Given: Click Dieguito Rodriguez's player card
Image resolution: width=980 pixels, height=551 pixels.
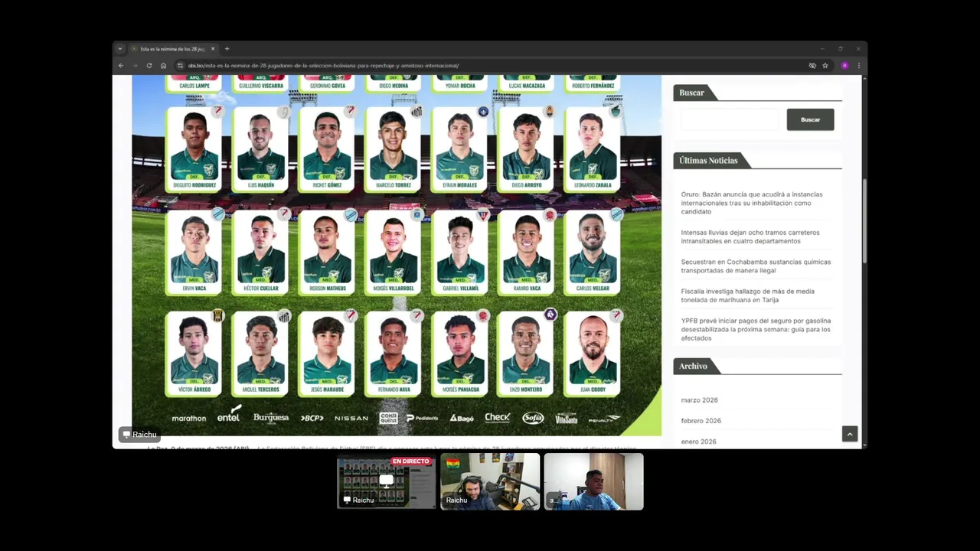Looking at the screenshot, I should pos(194,149).
